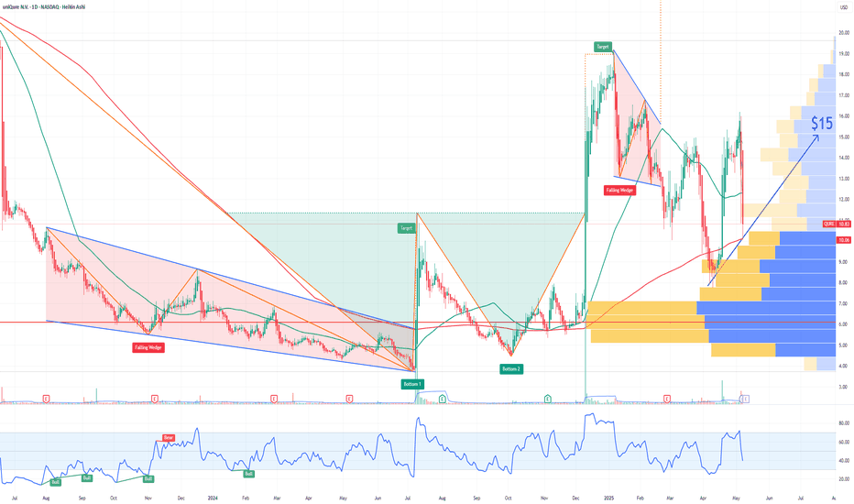Click the red earnings marker near August 2023
The image size is (854, 504).
click(47, 400)
